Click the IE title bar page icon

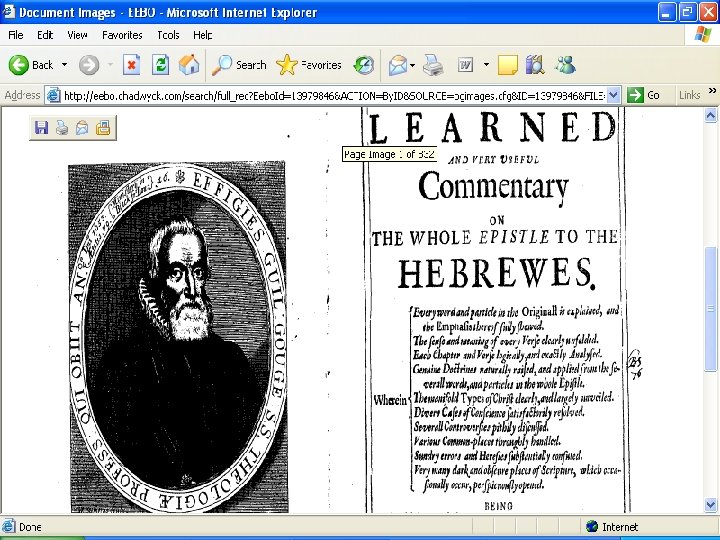[9, 12]
